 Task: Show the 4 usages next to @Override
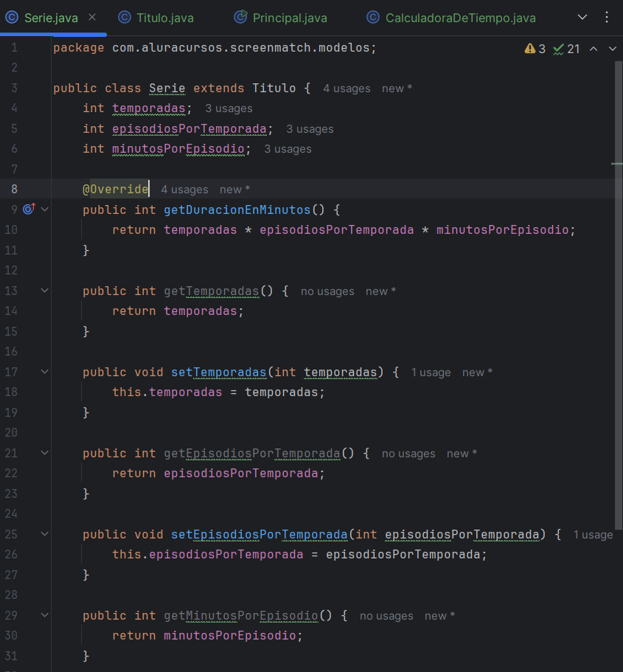(184, 190)
